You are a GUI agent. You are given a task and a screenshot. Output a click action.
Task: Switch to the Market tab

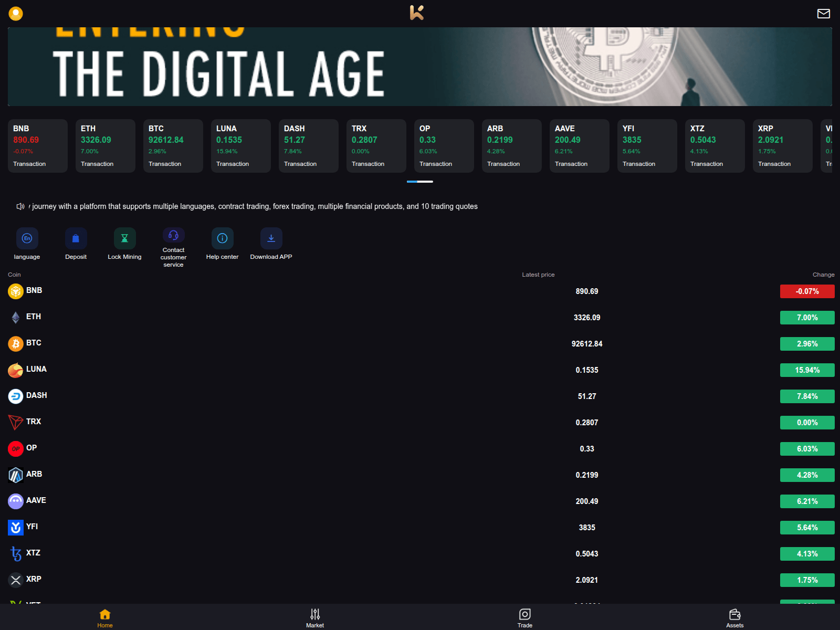[x=315, y=618]
